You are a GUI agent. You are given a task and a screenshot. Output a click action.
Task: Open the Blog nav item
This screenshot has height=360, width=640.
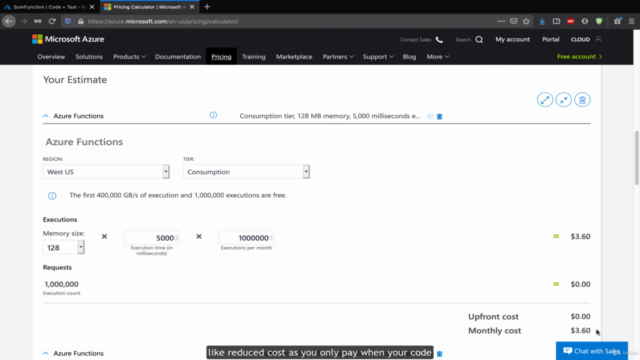409,57
